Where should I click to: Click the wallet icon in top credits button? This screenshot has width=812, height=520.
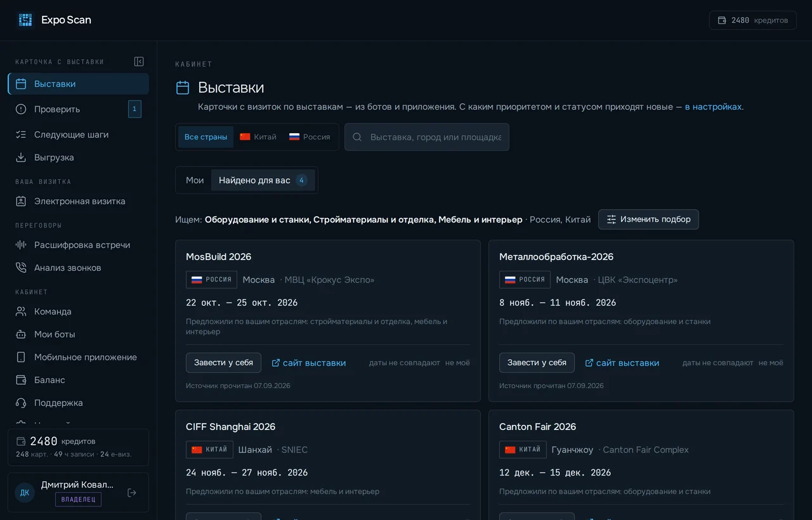point(722,20)
